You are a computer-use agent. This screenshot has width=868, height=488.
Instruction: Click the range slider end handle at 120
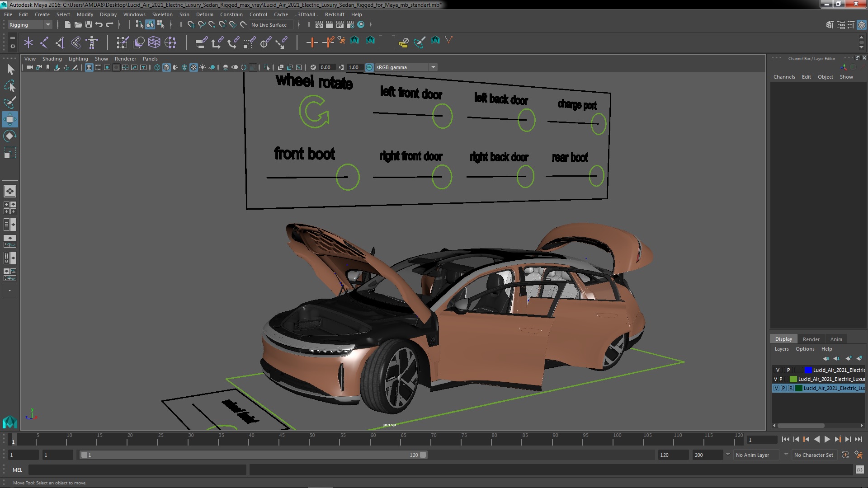pyautogui.click(x=423, y=455)
